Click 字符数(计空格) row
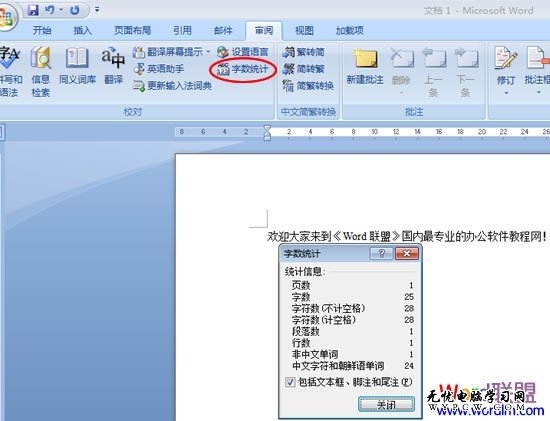 (353, 320)
